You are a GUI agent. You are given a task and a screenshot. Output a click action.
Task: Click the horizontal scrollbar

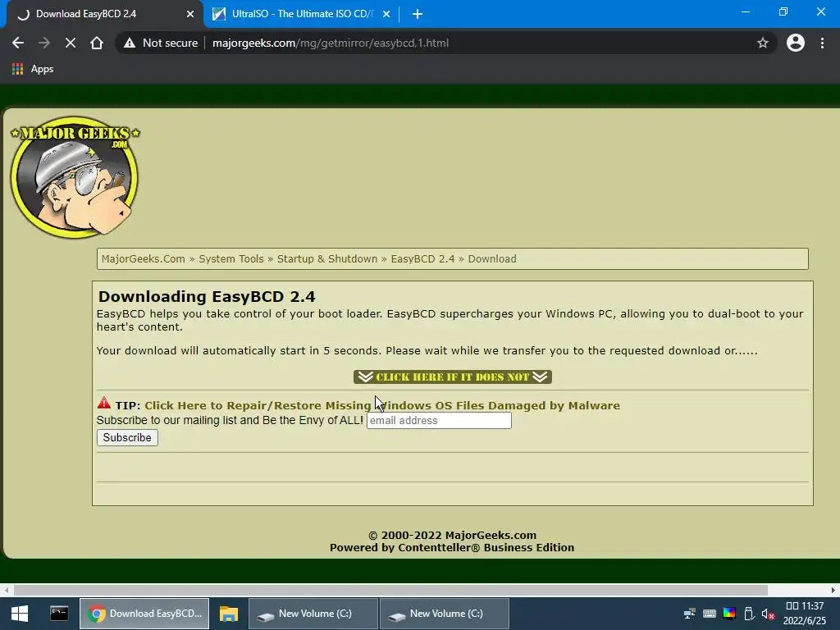(390, 590)
